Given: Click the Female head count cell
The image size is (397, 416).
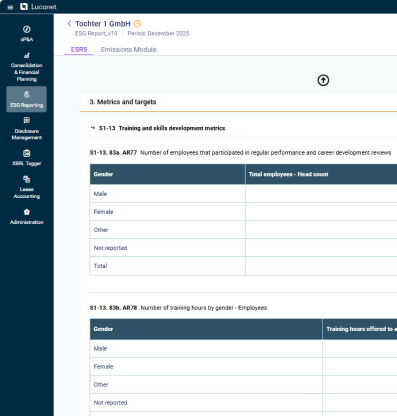Looking at the screenshot, I should click(321, 212).
